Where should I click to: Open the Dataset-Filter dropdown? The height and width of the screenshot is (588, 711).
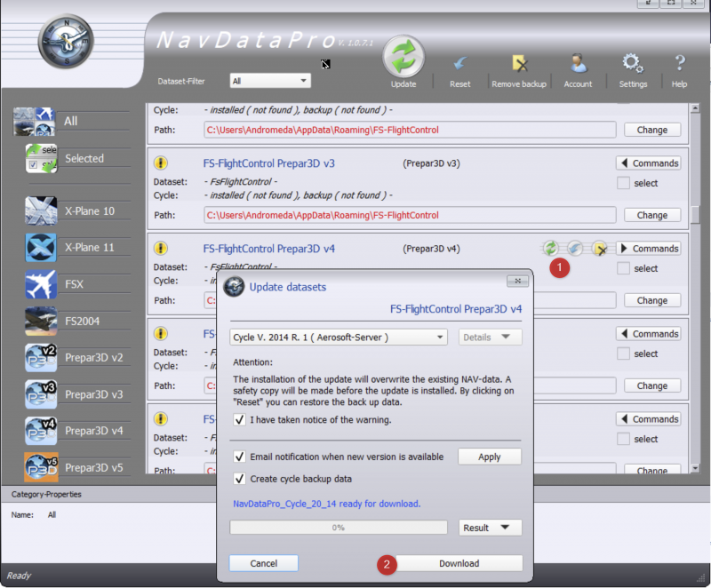[x=270, y=81]
